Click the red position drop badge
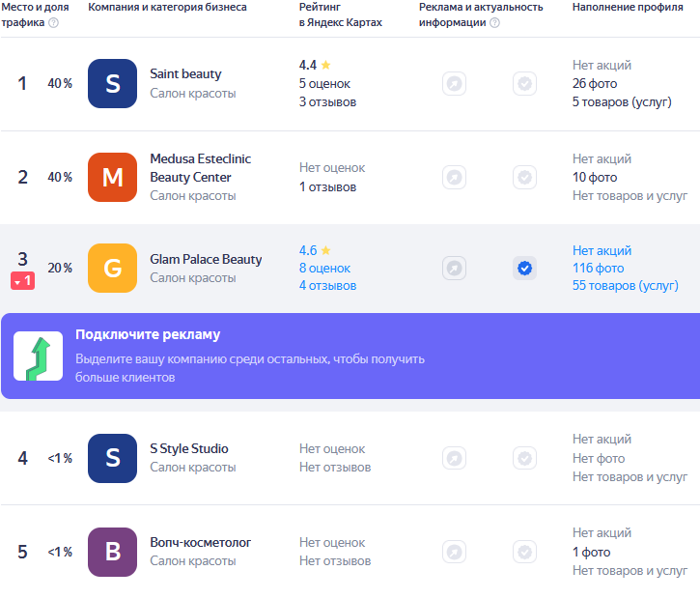This screenshot has height=599, width=700. pos(23,280)
